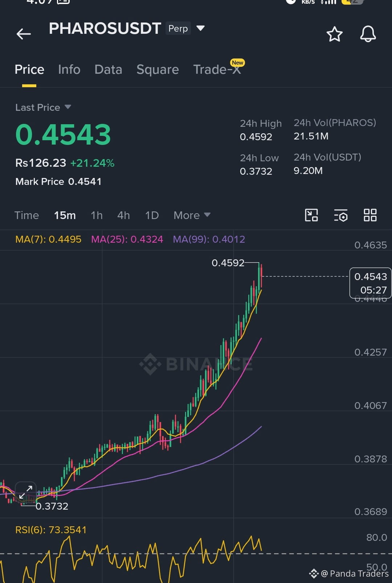Open the Trade-X tab
392x583 pixels.
click(217, 69)
